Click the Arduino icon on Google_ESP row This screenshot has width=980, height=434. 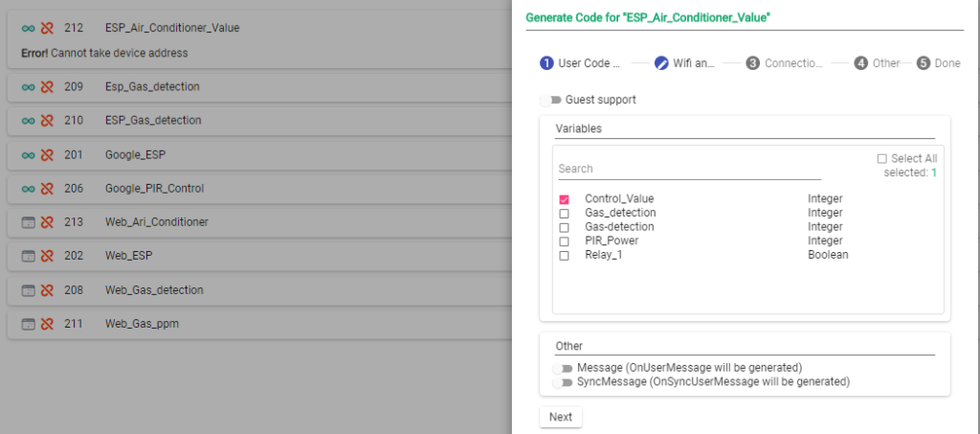(28, 154)
